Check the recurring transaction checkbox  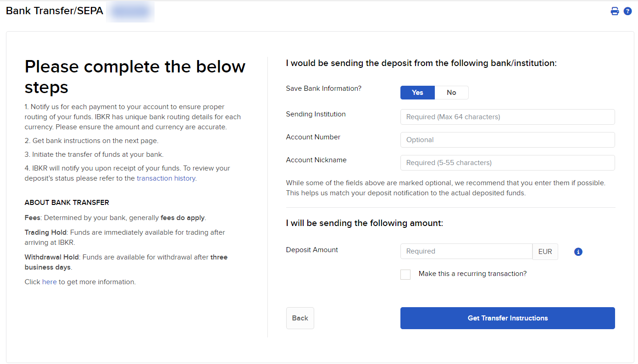(x=405, y=275)
